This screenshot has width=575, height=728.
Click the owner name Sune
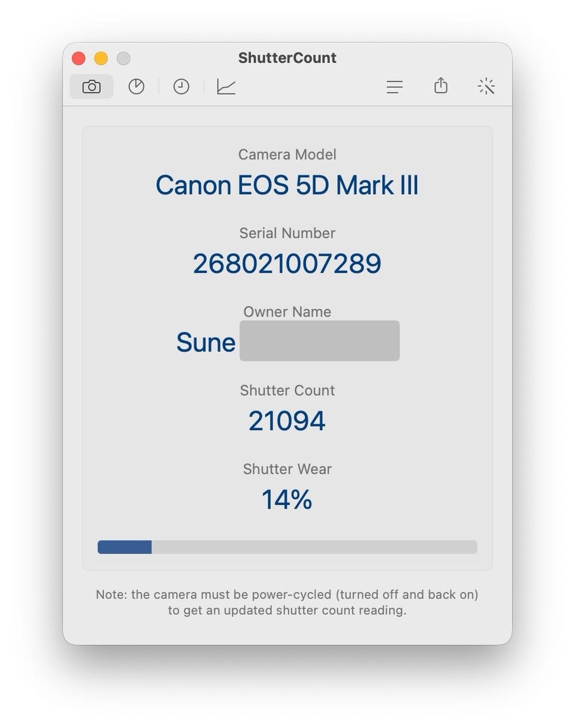205,343
